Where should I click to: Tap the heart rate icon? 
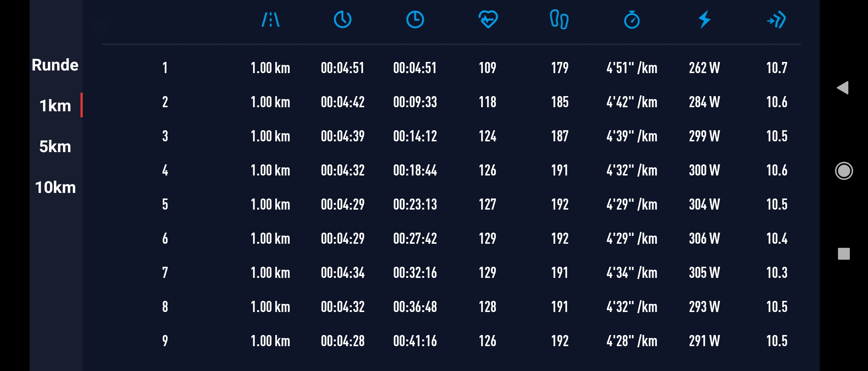coord(488,20)
